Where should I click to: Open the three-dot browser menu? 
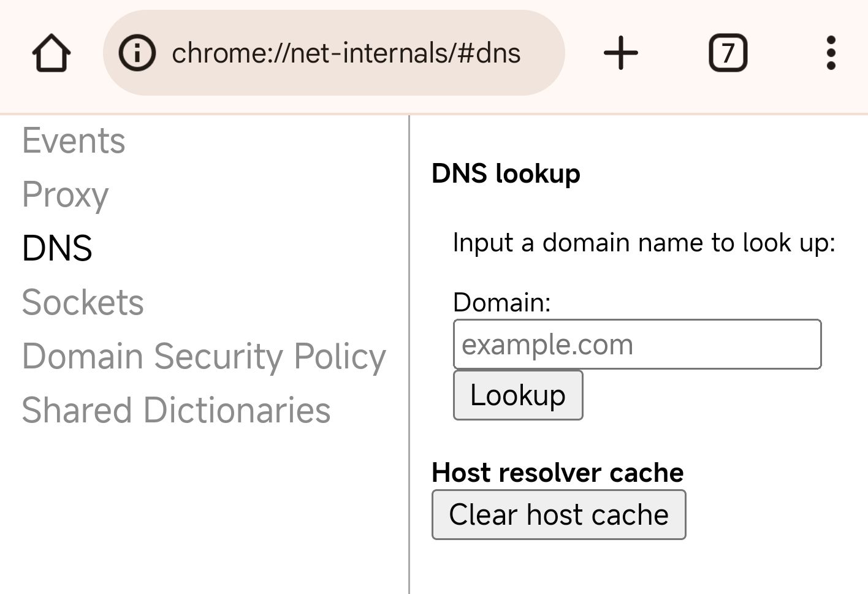coord(831,53)
